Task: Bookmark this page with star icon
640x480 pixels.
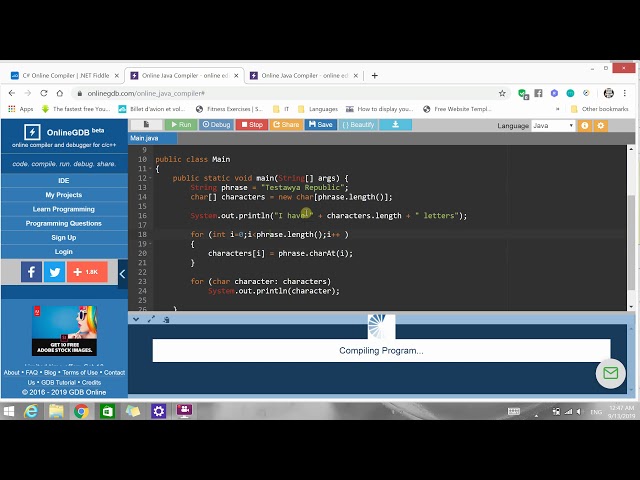Action: click(502, 93)
